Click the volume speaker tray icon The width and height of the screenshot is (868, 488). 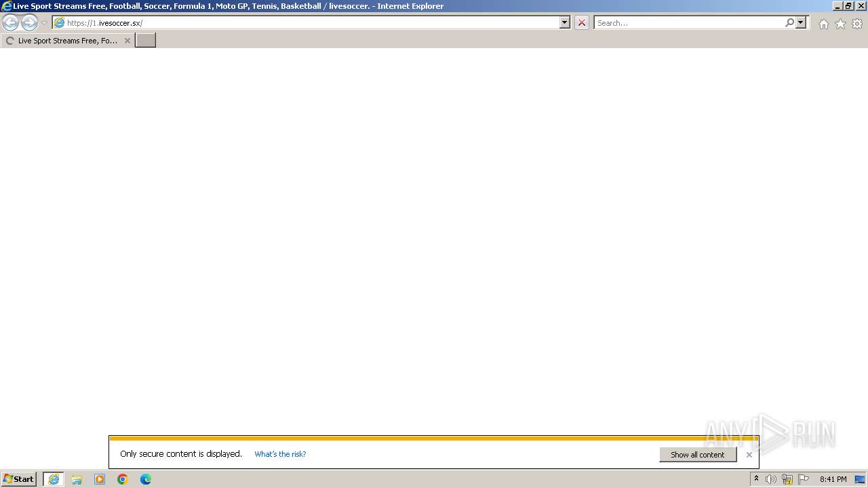point(771,479)
